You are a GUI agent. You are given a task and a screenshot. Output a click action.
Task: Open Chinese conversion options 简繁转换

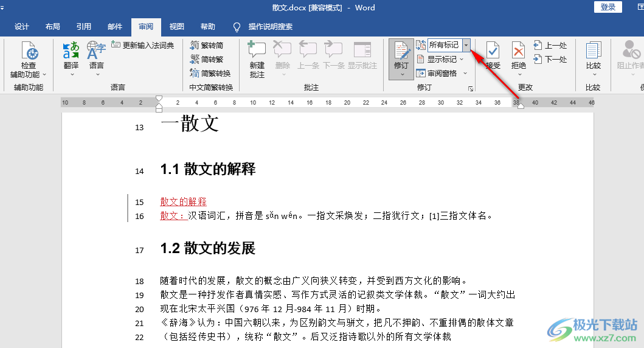(x=210, y=73)
